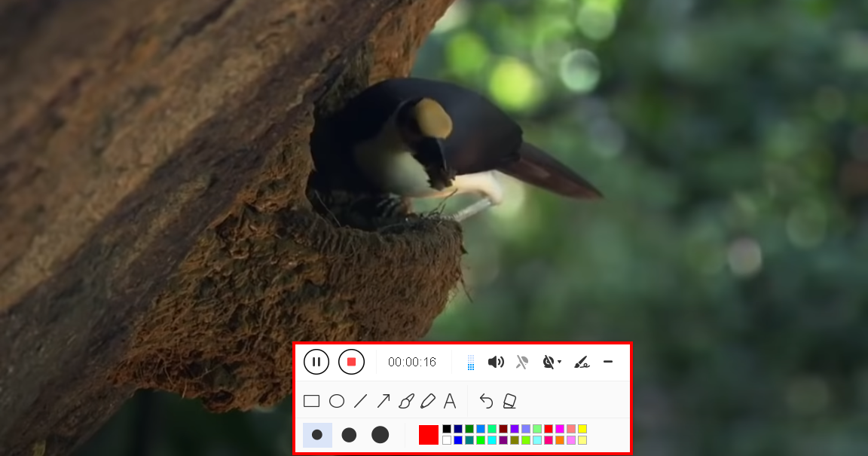This screenshot has height=456, width=868.
Task: Enable the microphone
Action: 521,362
